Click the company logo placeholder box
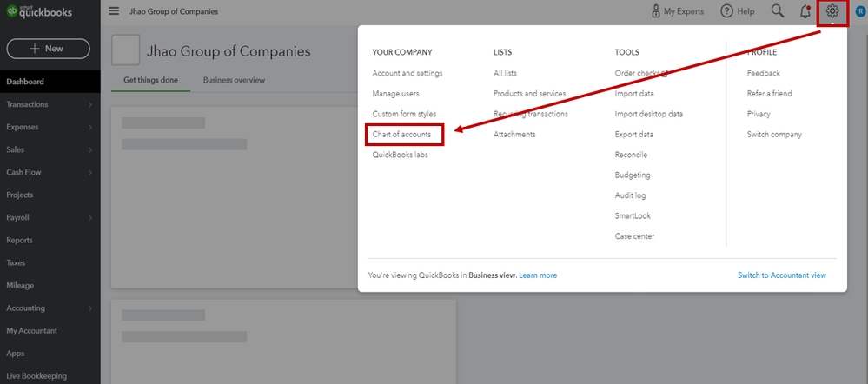This screenshot has width=868, height=384. point(126,50)
